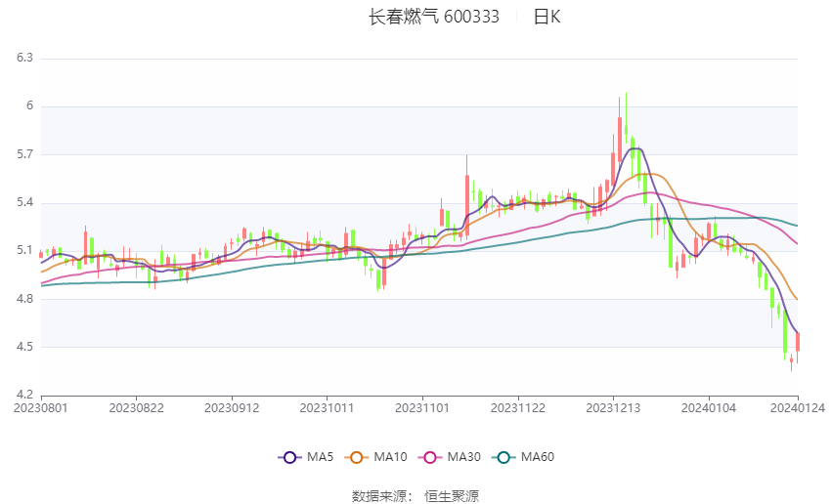Click the x-axis date 20231213

pyautogui.click(x=613, y=408)
